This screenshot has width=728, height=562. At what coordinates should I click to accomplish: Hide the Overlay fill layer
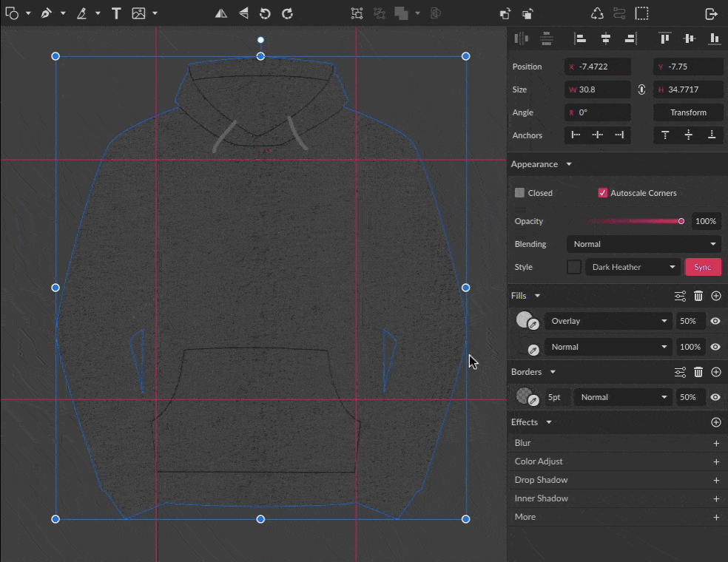point(715,321)
